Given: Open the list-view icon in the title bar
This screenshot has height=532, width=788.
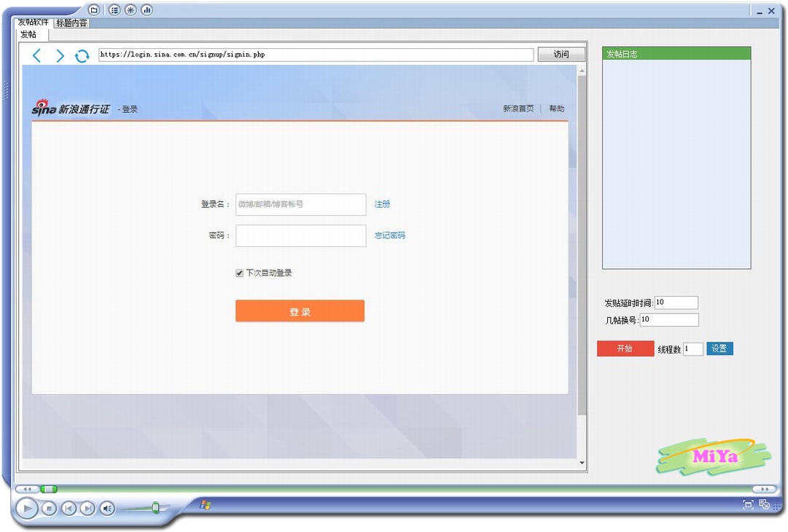Looking at the screenshot, I should (x=114, y=9).
